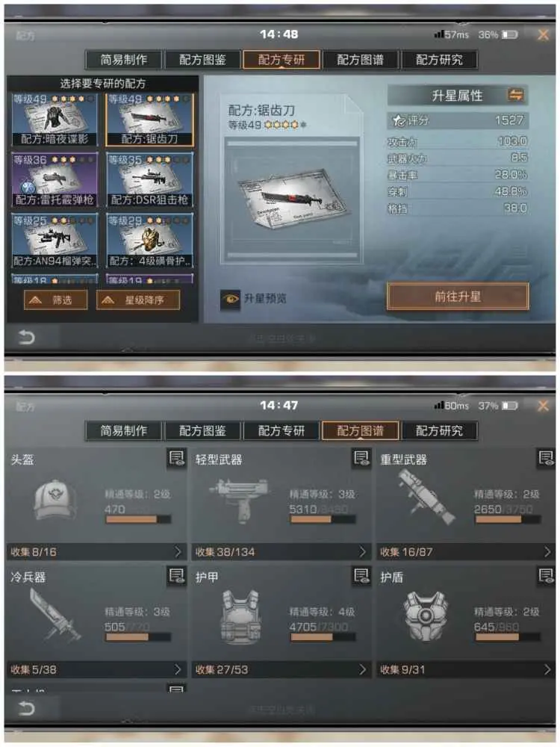Toggle the 升星预览 eye icon
This screenshot has width=560, height=747.
click(231, 299)
